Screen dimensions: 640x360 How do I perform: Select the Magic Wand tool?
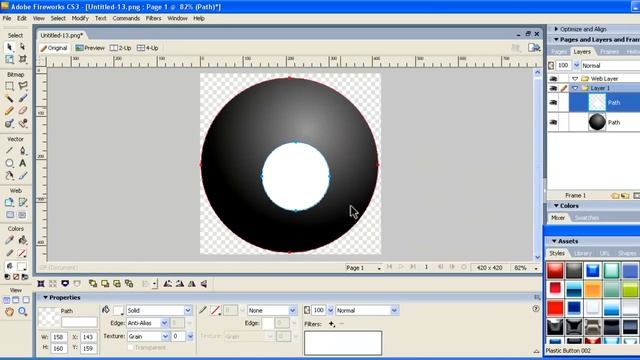point(9,98)
